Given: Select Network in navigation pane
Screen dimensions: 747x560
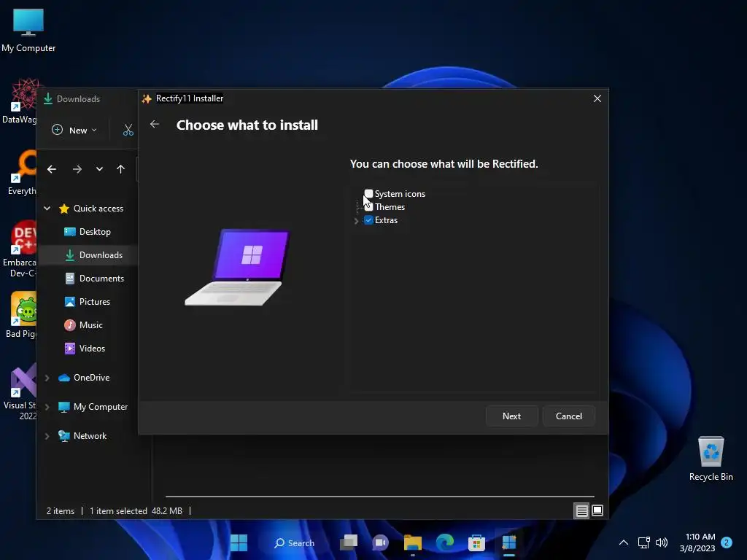Looking at the screenshot, I should tap(90, 436).
